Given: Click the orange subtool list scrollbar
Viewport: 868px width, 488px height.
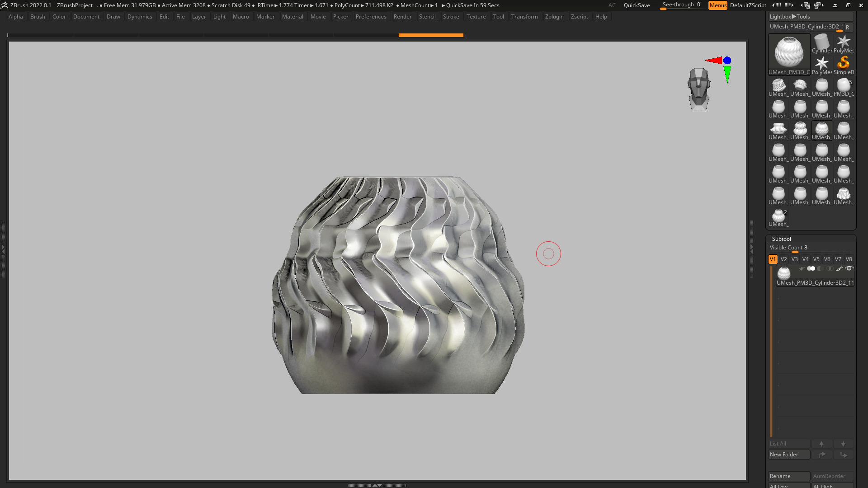Looking at the screenshot, I should coord(771,352).
